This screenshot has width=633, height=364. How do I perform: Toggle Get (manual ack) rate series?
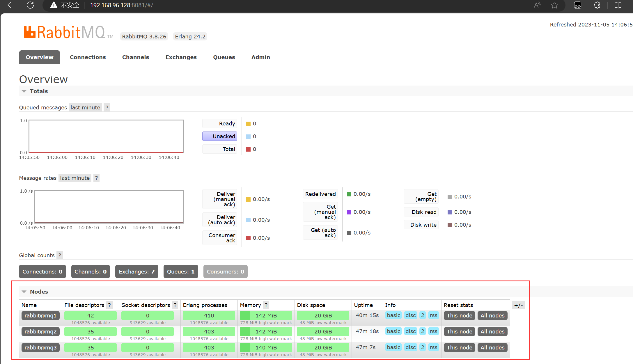(x=320, y=212)
